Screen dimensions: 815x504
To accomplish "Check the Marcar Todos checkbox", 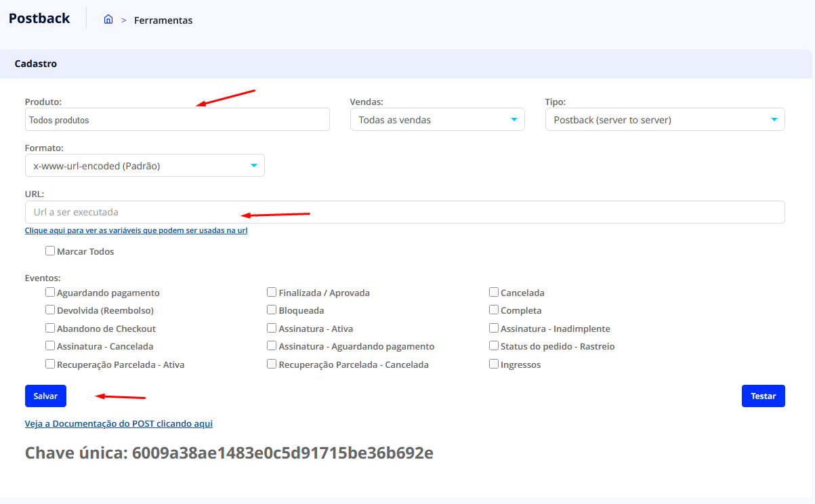I will pos(50,251).
